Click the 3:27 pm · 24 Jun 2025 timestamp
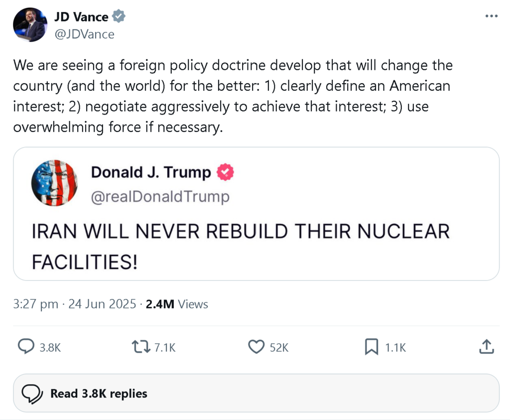Image resolution: width=510 pixels, height=420 pixels. [x=75, y=304]
